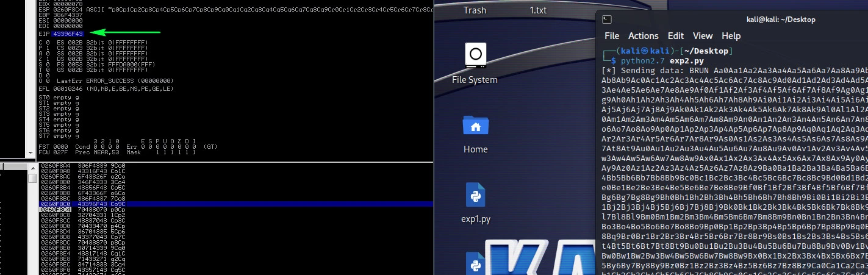
Task: Toggle the T flag in the registers pane
Action: tap(44, 70)
